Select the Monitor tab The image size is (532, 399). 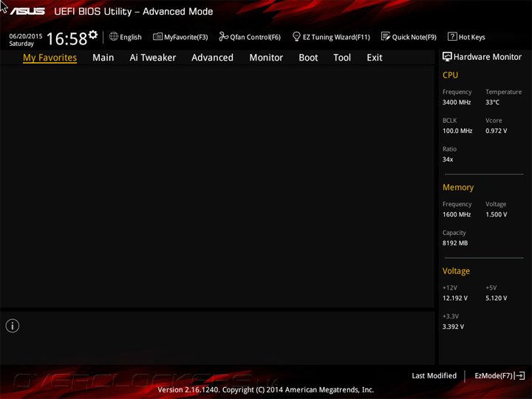click(x=266, y=58)
